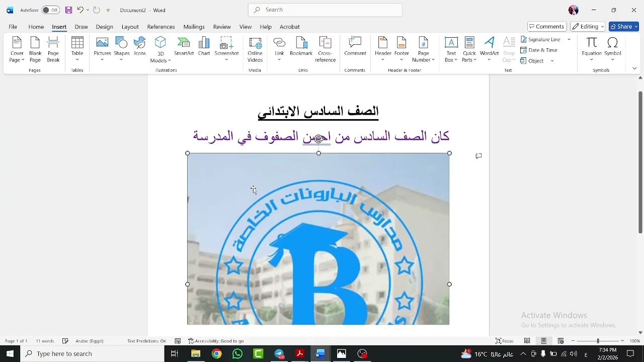Switch to the Home tab
Image resolution: width=644 pixels, height=362 pixels.
click(x=36, y=27)
